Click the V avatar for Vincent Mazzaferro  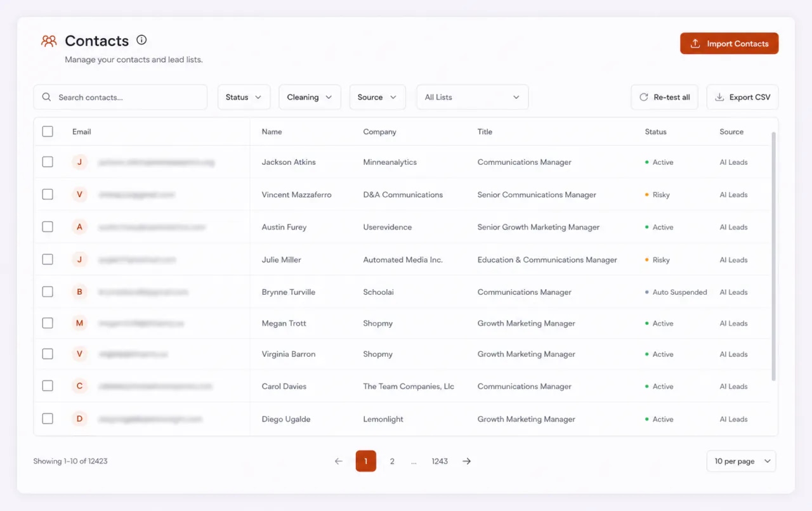79,194
